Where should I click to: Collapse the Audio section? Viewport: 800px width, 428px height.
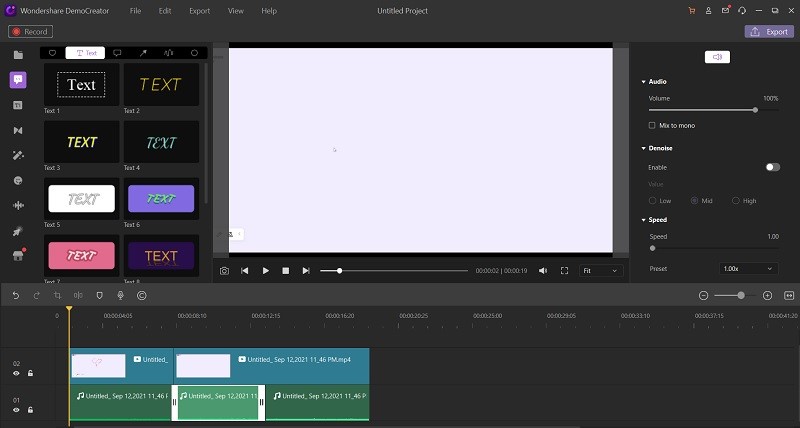pos(643,82)
